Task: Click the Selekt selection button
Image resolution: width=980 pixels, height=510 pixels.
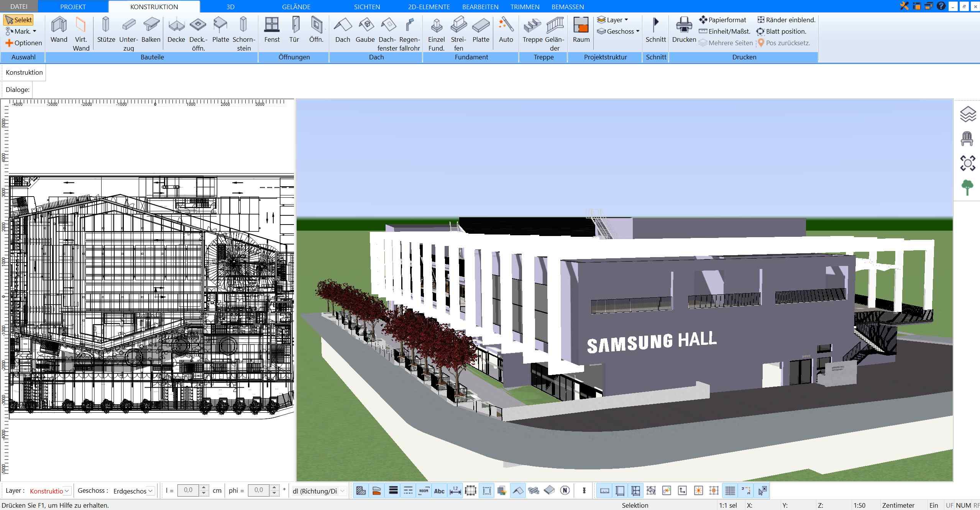Action: (18, 20)
